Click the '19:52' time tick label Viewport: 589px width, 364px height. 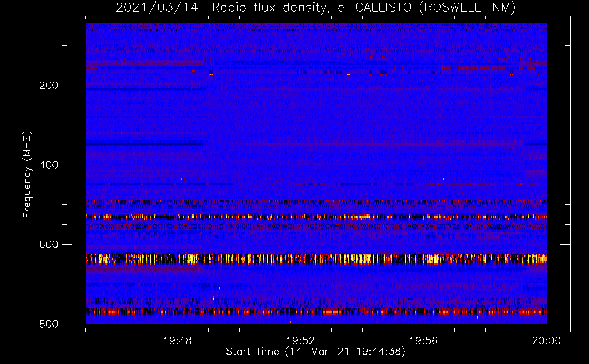[301, 341]
